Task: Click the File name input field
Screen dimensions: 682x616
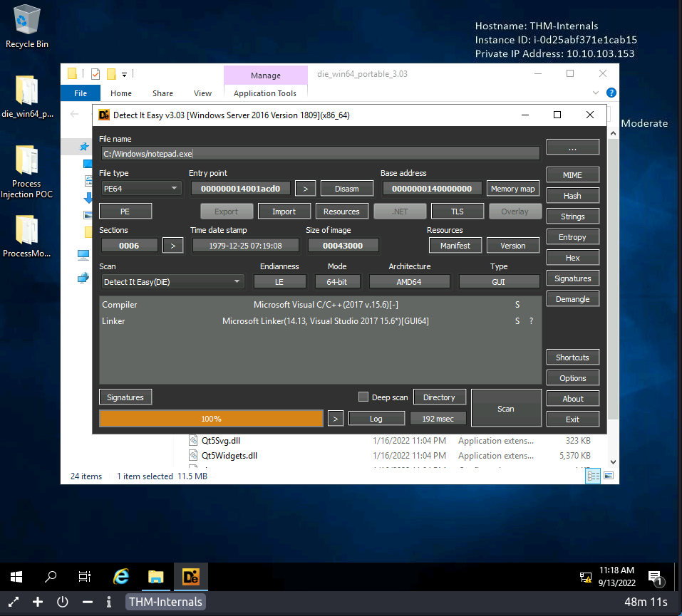Action: click(320, 154)
